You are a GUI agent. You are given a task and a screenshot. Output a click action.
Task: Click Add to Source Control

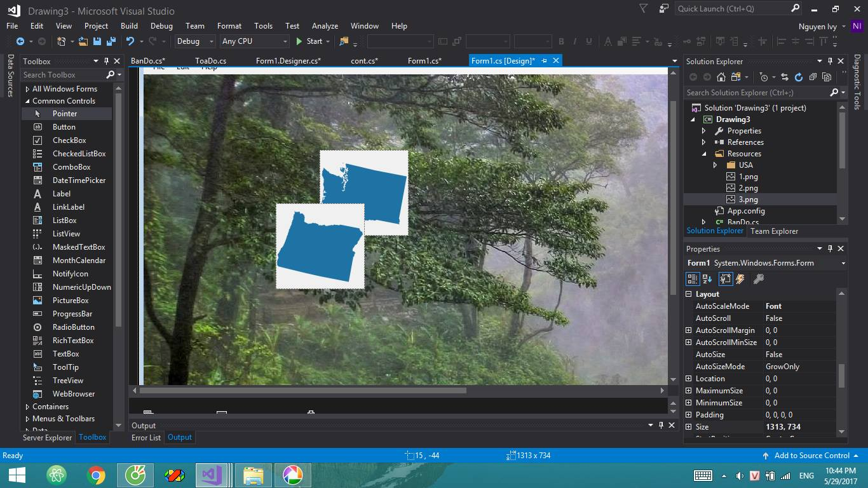[811, 456]
